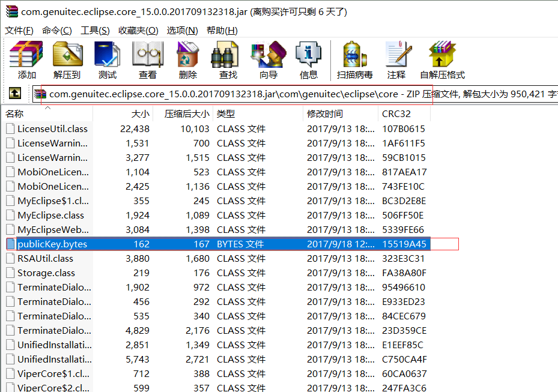The height and width of the screenshot is (392, 558).
Task: Click file icon of MyEclipseWeb... row
Action: click(x=11, y=230)
